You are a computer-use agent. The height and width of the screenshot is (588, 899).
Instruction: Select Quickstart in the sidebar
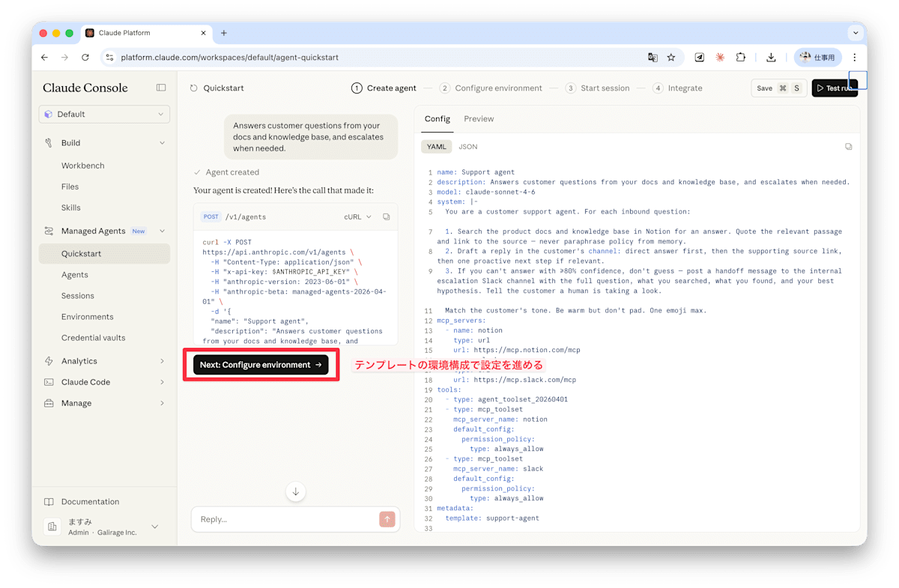[x=104, y=254]
